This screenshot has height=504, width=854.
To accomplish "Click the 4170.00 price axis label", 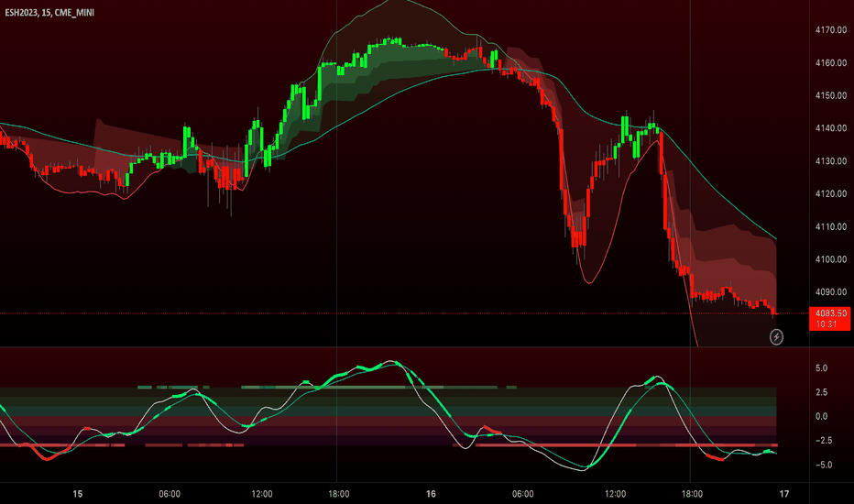I will coord(830,30).
